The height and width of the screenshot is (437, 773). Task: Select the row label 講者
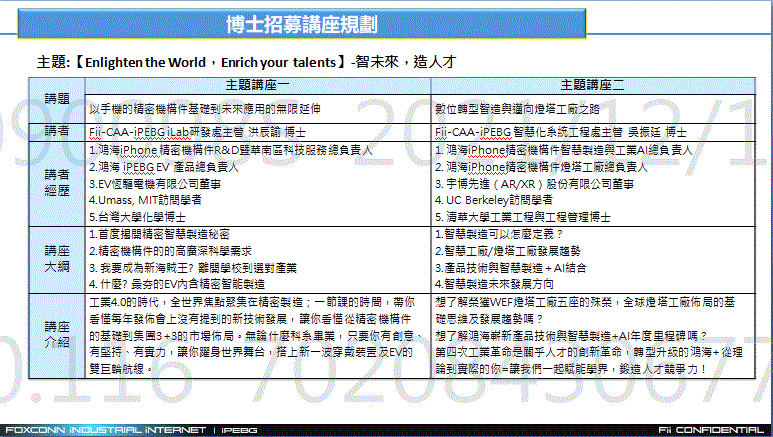57,131
